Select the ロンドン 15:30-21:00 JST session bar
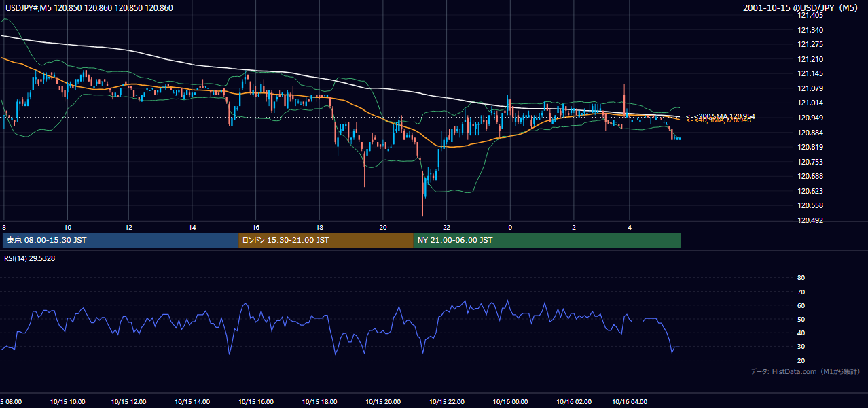 325,240
